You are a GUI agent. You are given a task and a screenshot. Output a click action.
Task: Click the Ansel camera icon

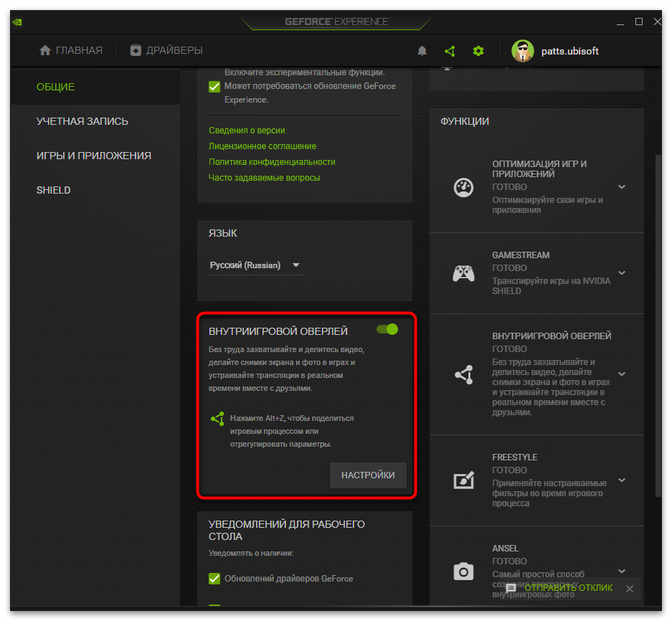click(463, 572)
